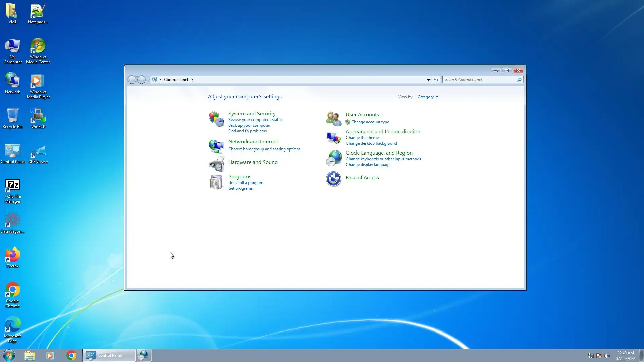
Task: Click the volume speaker tray icon
Action: 607,356
